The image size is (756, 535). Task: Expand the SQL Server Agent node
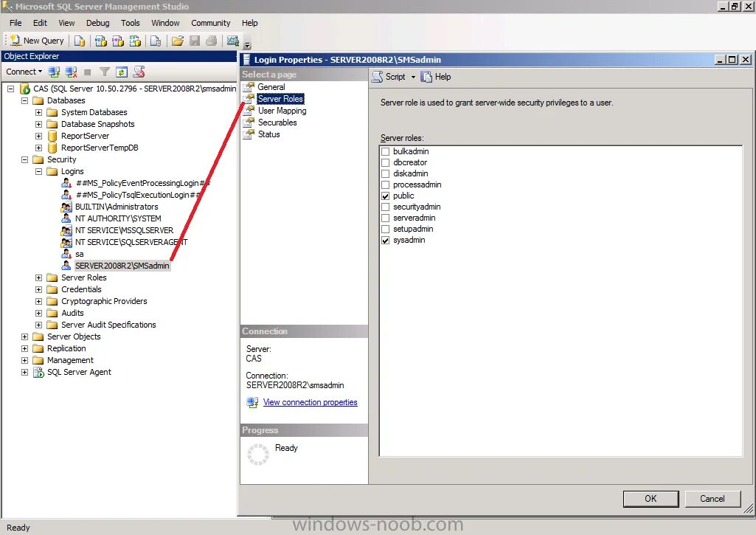[24, 373]
